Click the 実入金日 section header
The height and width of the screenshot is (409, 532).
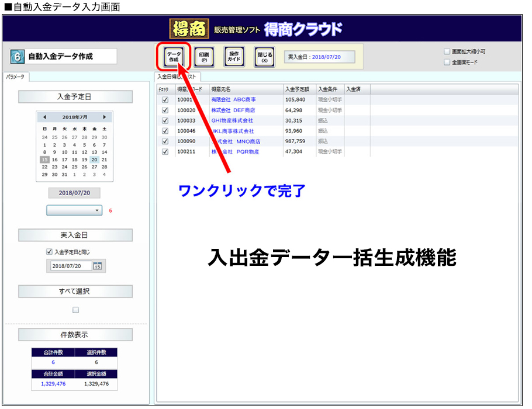[x=75, y=235]
